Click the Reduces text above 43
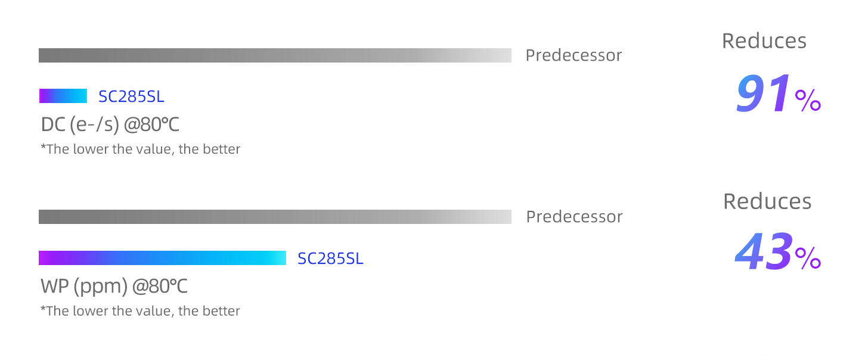 (767, 202)
